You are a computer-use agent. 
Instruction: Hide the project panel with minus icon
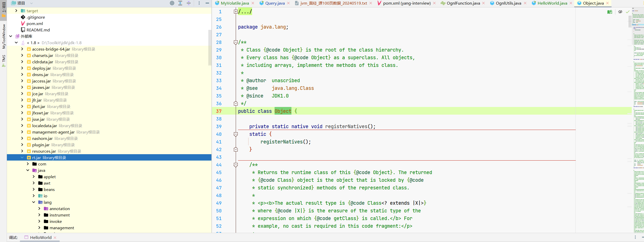click(x=207, y=3)
